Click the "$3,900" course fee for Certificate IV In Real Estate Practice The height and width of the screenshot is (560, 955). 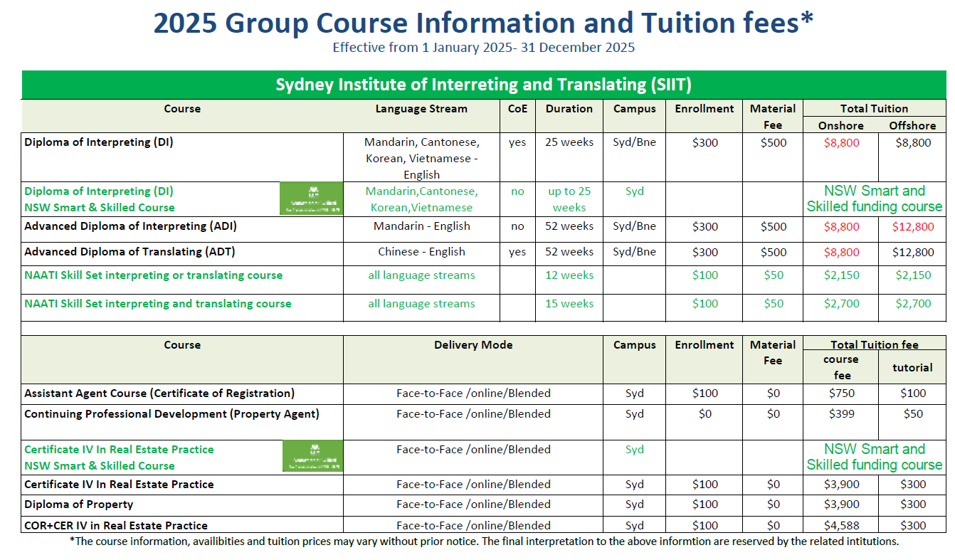tap(841, 485)
